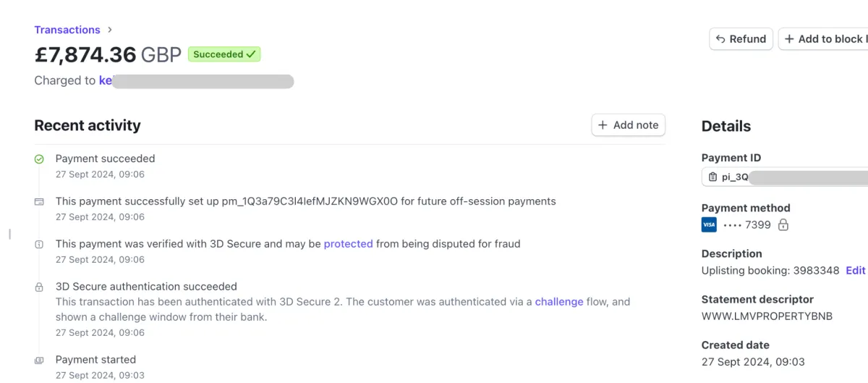Open the customer link after Charged to

coord(196,80)
